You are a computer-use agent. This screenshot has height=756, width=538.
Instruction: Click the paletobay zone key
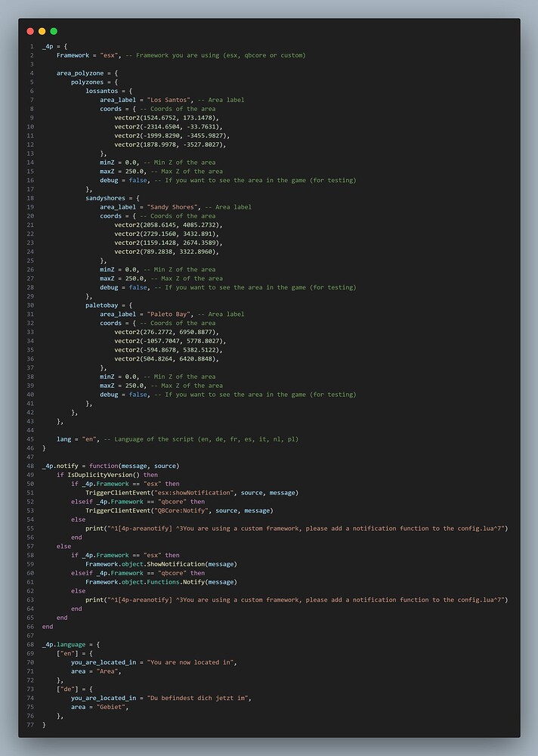pos(102,305)
